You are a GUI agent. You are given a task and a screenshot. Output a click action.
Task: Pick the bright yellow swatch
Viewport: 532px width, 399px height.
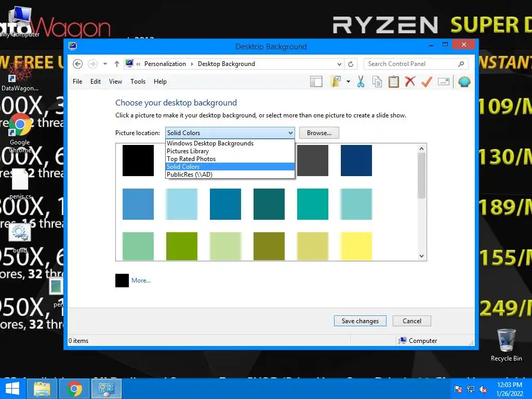pyautogui.click(x=356, y=246)
